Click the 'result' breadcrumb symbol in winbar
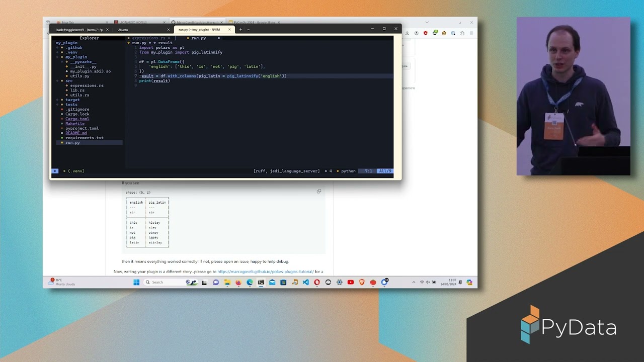 [165, 43]
